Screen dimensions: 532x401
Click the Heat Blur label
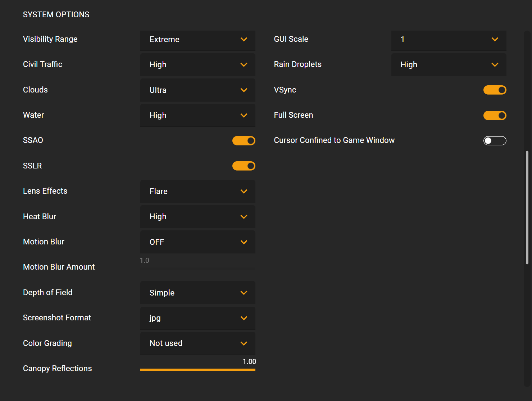pyautogui.click(x=40, y=217)
